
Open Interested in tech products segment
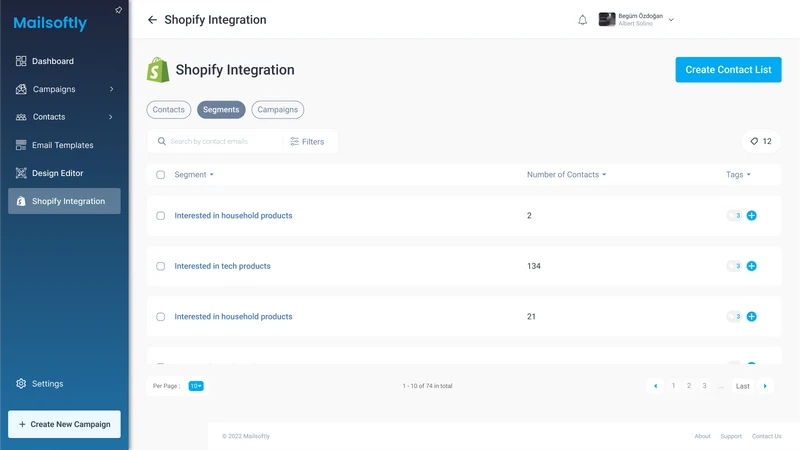pos(222,266)
